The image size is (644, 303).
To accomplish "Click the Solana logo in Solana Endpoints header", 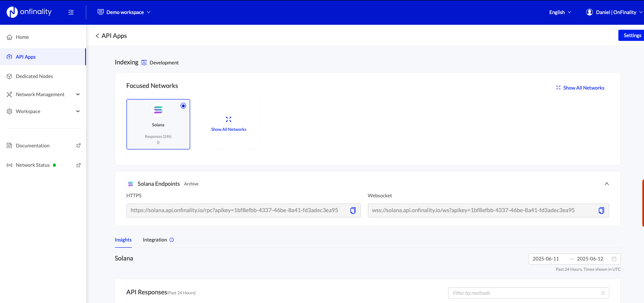I will pos(131,183).
